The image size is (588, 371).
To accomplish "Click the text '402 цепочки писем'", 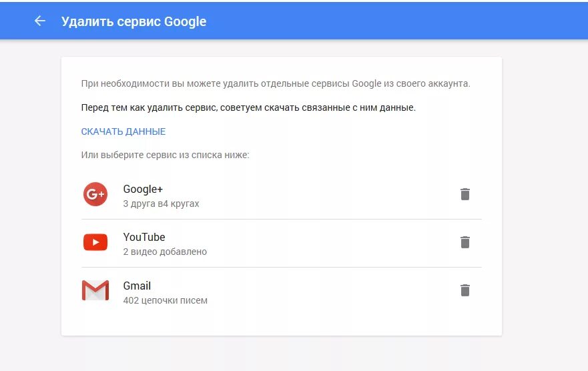I will point(166,300).
